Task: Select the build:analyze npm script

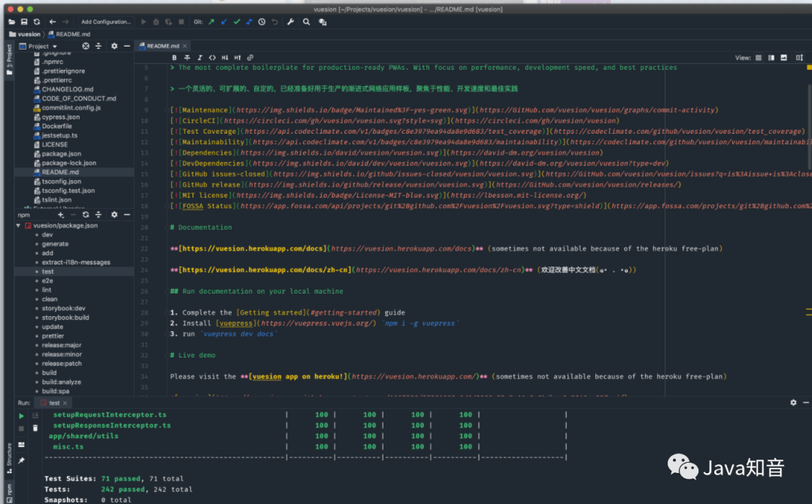Action: (61, 382)
